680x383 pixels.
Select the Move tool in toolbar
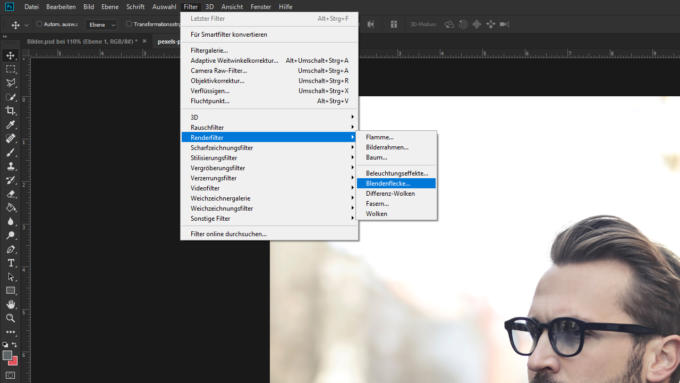[x=10, y=55]
